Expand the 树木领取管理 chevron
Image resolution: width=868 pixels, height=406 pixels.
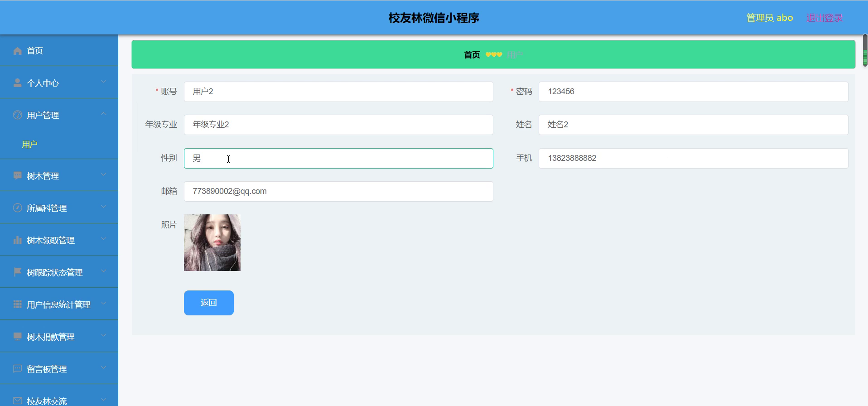[104, 239]
